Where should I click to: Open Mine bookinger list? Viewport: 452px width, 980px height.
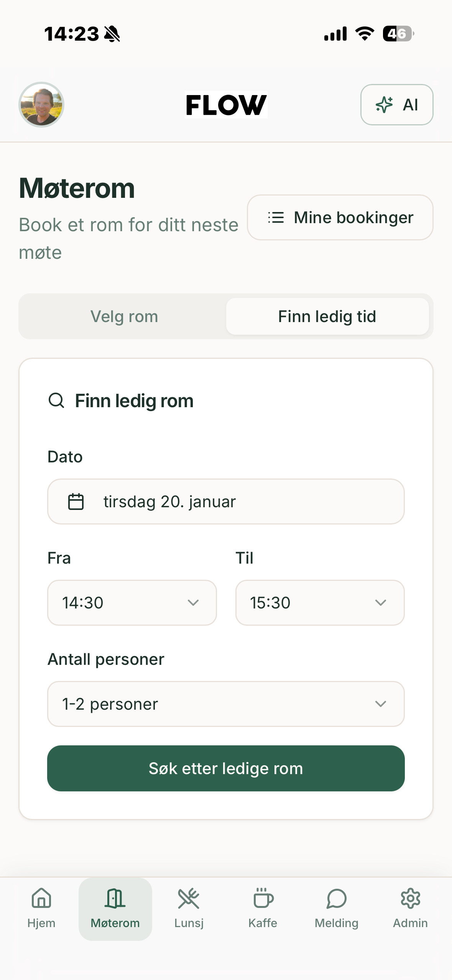(340, 217)
